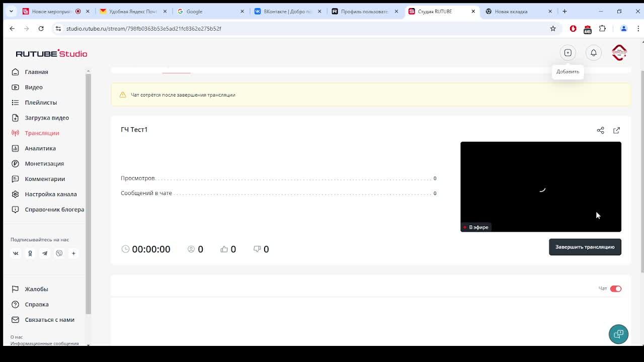Open Chrome profile icon
The height and width of the screenshot is (362, 644).
624,29
